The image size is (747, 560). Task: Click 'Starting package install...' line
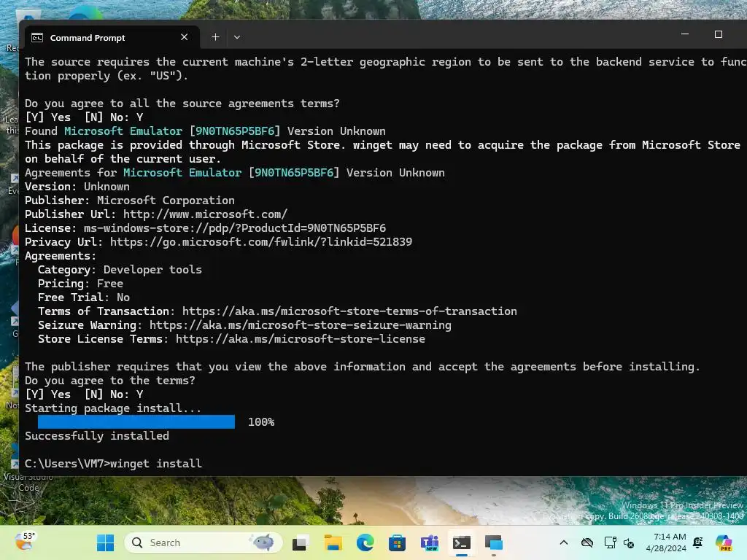(113, 408)
